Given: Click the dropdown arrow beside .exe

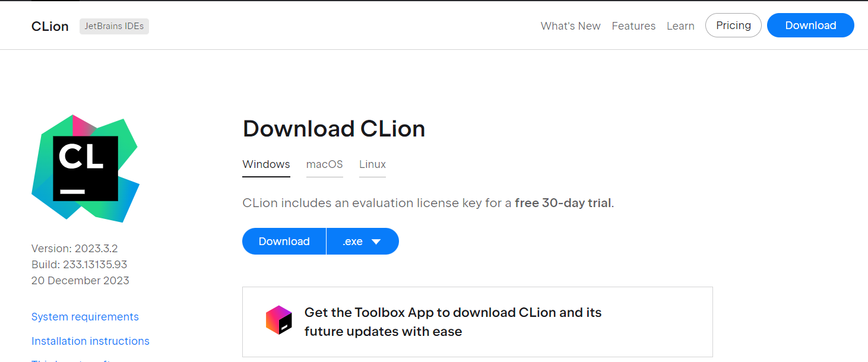Looking at the screenshot, I should point(376,242).
